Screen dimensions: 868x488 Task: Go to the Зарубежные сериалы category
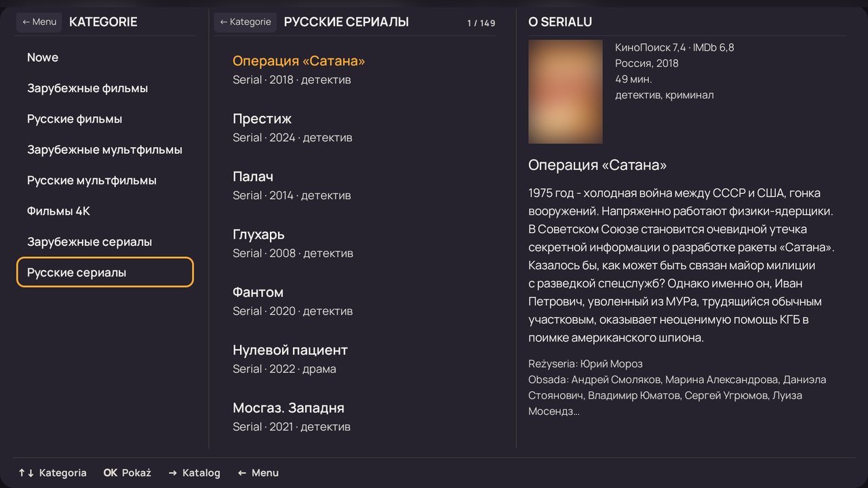pos(105,242)
